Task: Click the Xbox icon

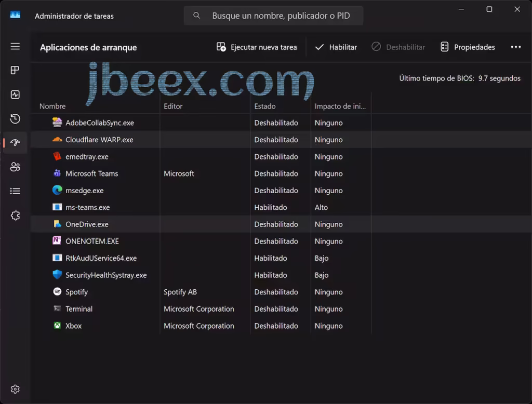Action: 57,325
